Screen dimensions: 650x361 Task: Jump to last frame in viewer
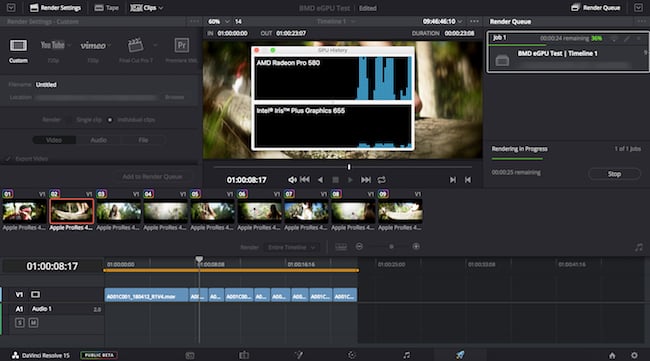point(366,180)
